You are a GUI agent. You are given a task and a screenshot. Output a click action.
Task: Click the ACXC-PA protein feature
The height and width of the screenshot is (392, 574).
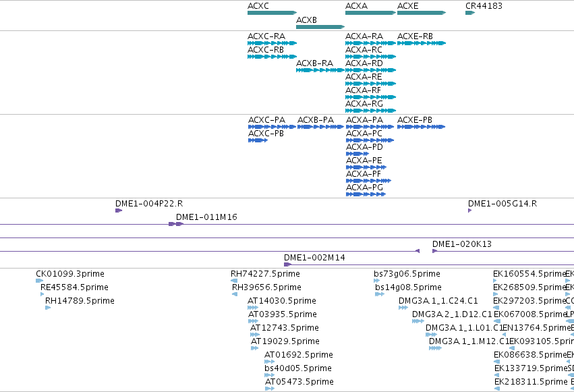tap(272, 127)
